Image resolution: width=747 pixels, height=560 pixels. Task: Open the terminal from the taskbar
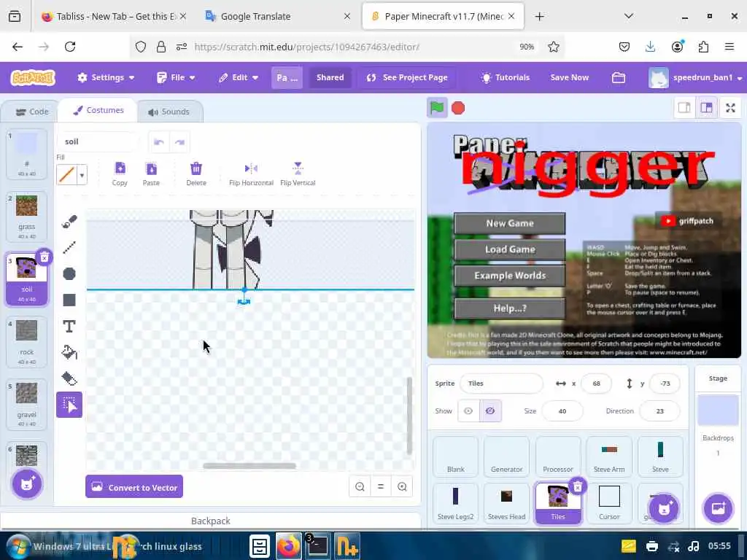pyautogui.click(x=317, y=546)
